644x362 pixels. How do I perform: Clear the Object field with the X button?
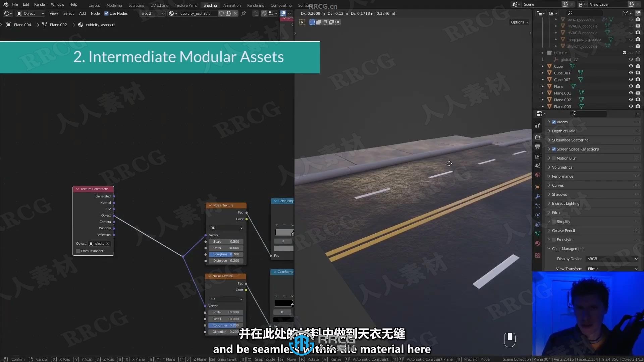tap(107, 244)
